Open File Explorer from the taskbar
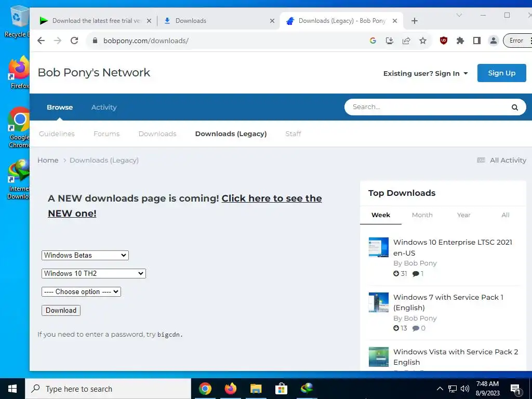 pyautogui.click(x=256, y=389)
